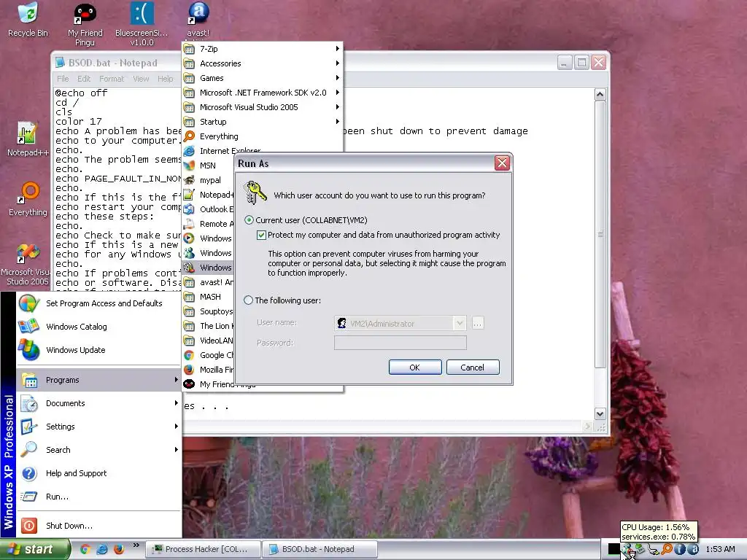The image size is (747, 560).
Task: Open the Run... Start menu item
Action: (x=99, y=497)
